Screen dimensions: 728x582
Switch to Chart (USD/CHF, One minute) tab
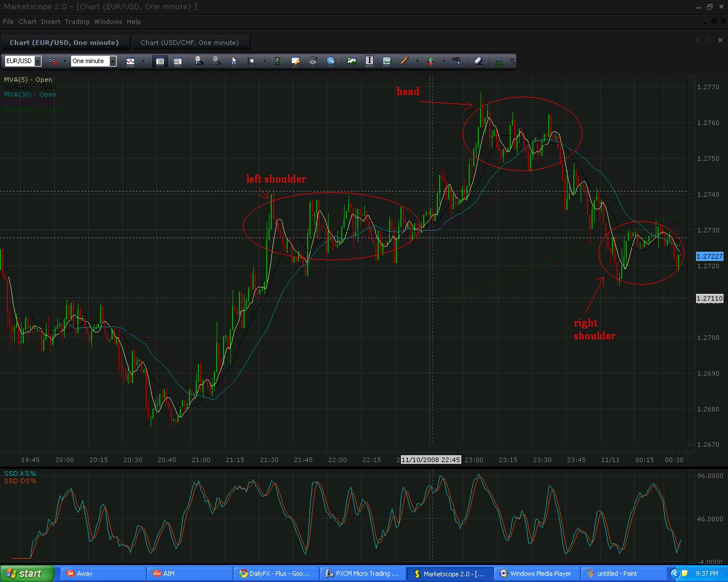(190, 43)
